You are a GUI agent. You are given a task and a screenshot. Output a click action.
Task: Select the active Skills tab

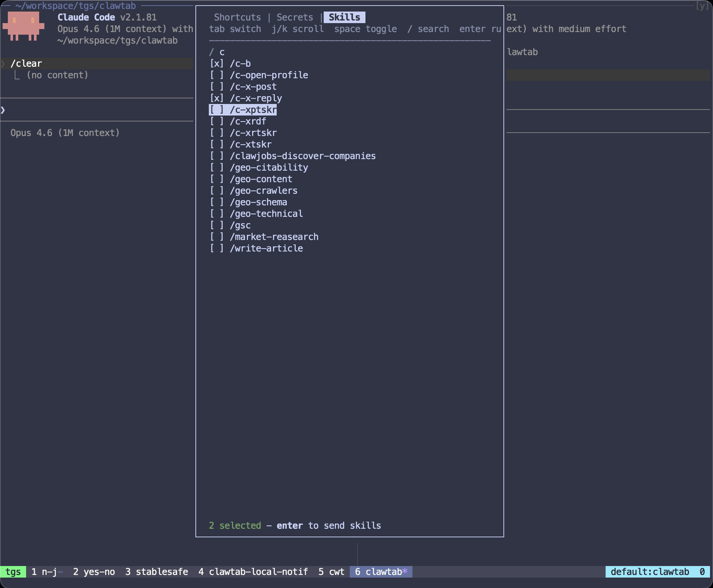point(344,18)
